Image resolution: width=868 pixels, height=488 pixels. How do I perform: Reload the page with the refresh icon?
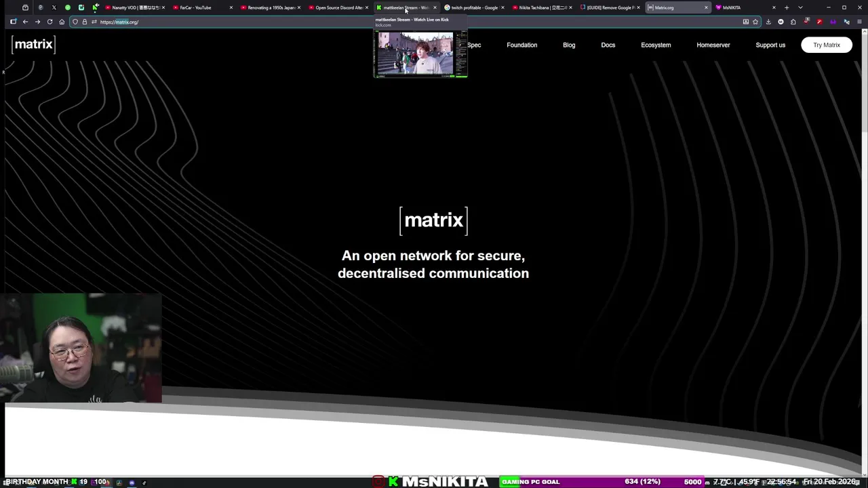50,22
